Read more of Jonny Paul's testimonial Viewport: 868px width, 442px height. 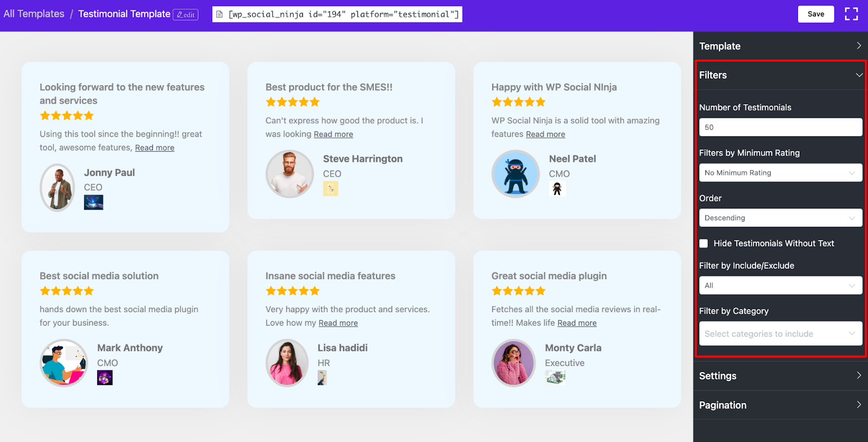point(155,148)
